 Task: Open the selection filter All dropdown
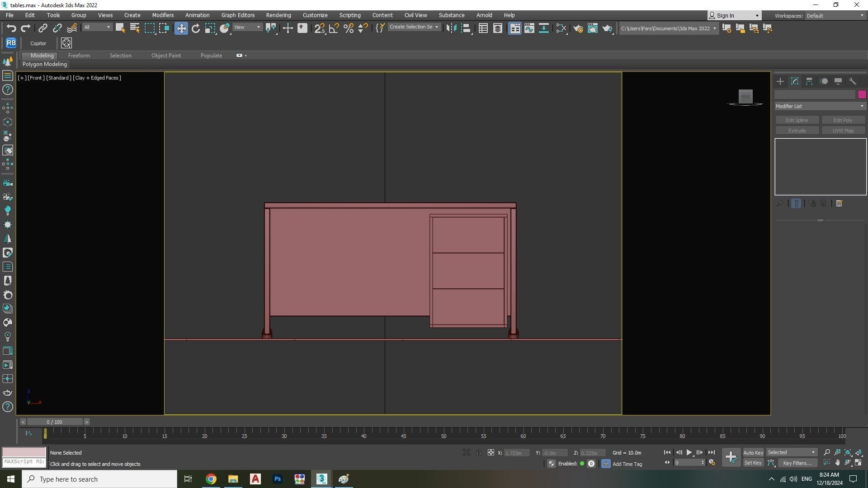97,27
